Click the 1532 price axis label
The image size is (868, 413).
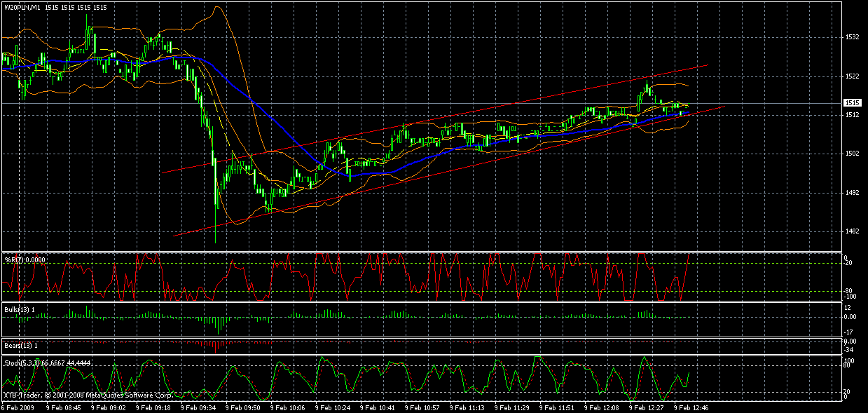(x=853, y=36)
